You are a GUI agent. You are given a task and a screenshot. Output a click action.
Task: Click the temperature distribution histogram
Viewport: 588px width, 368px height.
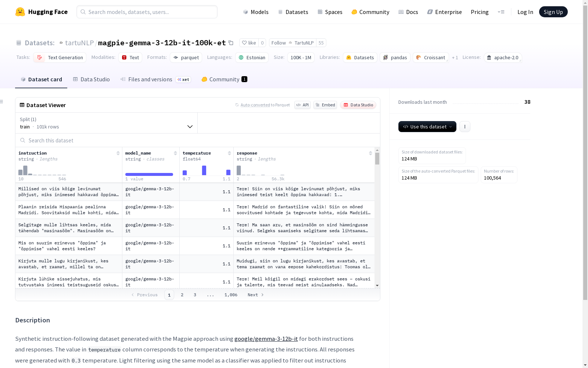click(207, 170)
